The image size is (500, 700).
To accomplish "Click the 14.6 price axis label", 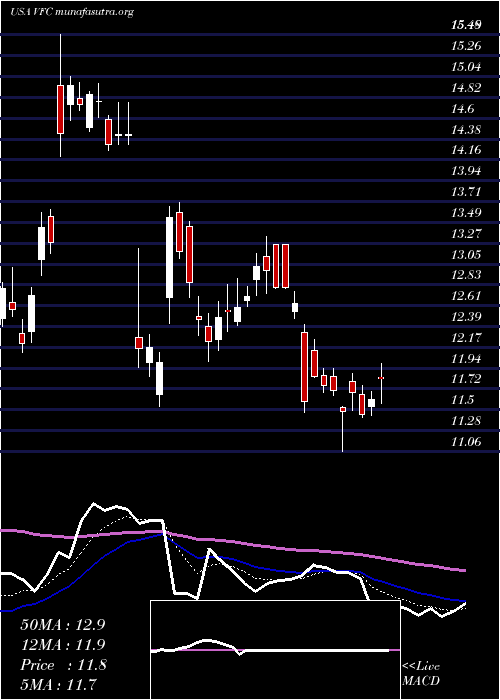I will coord(463,108).
